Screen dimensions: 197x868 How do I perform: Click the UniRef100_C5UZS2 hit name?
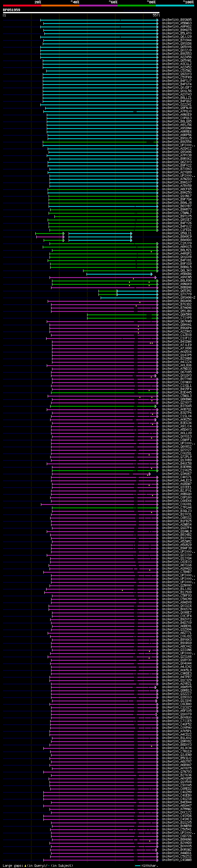(177, 856)
